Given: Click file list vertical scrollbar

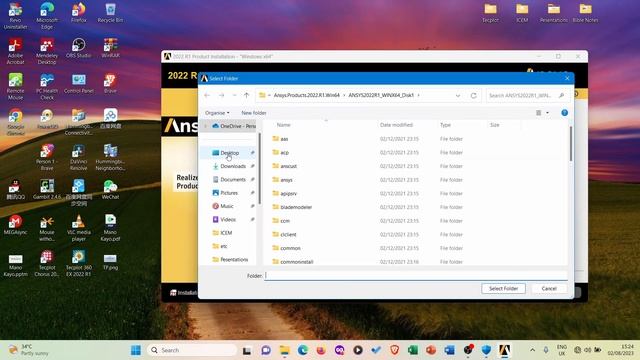Looking at the screenshot, I should click(x=570, y=144).
